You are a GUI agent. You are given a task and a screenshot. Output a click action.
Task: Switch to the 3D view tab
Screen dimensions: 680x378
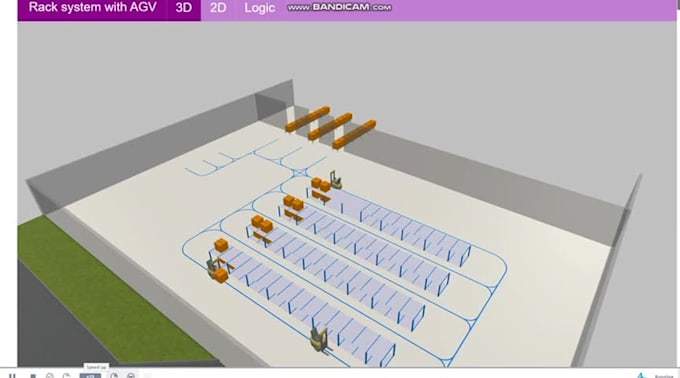pyautogui.click(x=183, y=8)
